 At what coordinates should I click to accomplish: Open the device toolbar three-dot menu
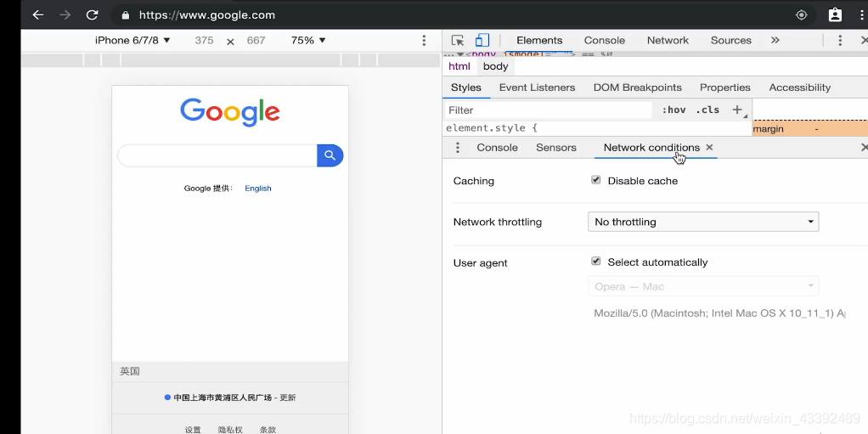(x=424, y=41)
